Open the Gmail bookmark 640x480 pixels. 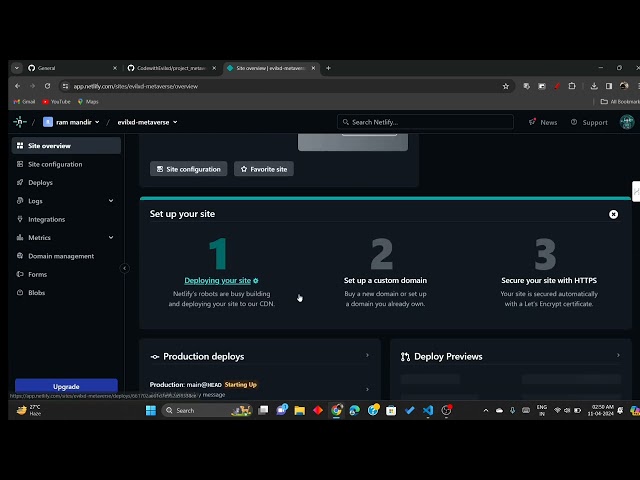click(x=24, y=102)
